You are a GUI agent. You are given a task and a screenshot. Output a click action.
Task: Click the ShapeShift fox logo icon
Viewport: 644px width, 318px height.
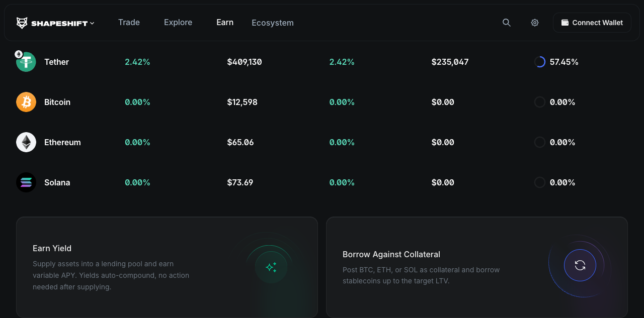point(22,23)
